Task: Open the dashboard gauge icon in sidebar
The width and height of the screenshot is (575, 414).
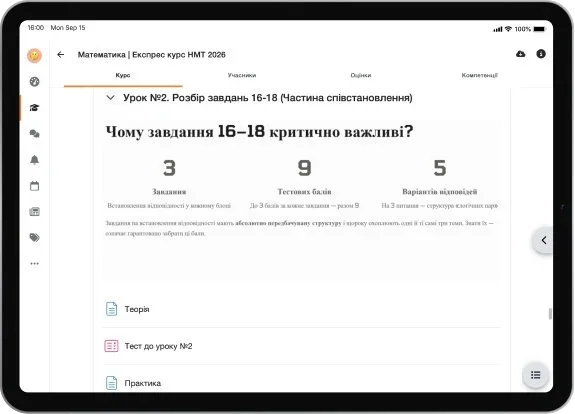Action: coord(34,81)
